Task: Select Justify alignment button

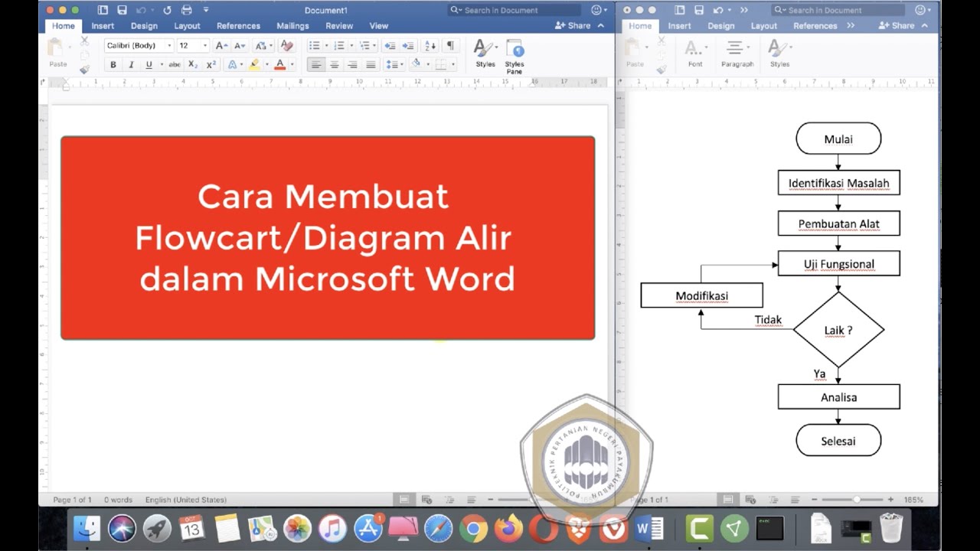Action: coord(371,65)
